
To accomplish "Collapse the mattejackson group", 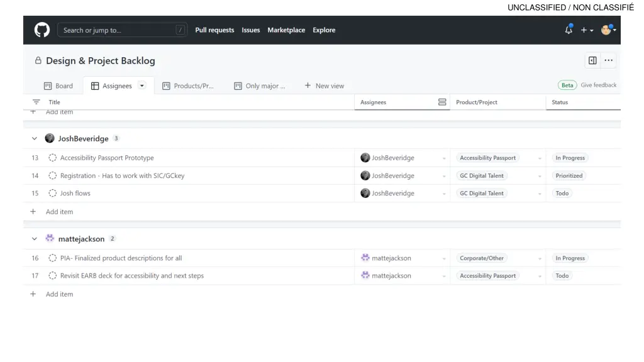I will point(35,239).
